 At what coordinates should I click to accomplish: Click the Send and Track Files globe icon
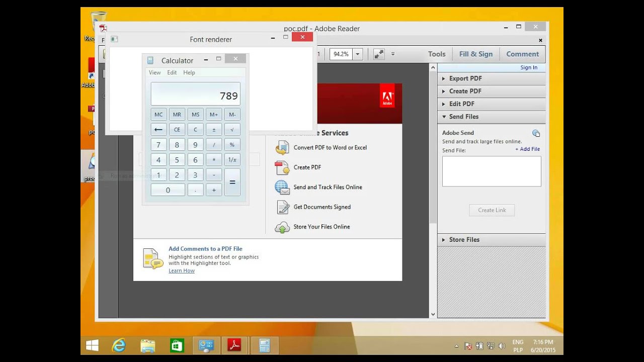tap(282, 187)
